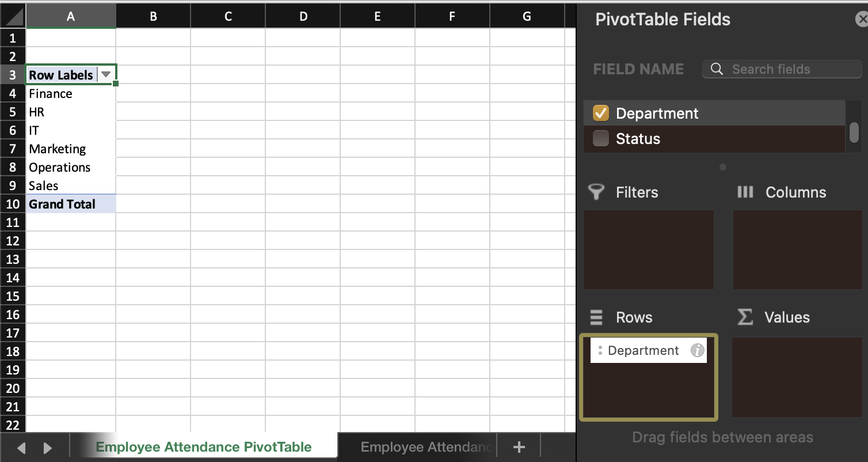Switch to second Employee Attendance sheet tab
This screenshot has height=462, width=868.
click(426, 447)
